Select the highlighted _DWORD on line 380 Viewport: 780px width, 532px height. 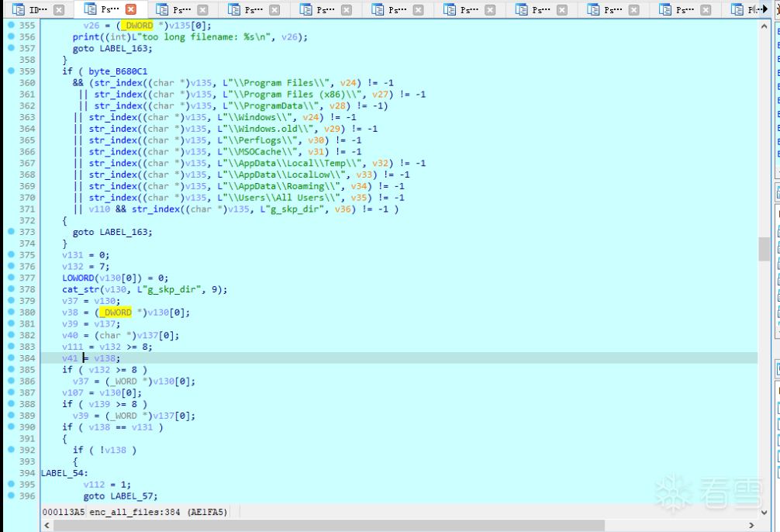[x=116, y=313]
